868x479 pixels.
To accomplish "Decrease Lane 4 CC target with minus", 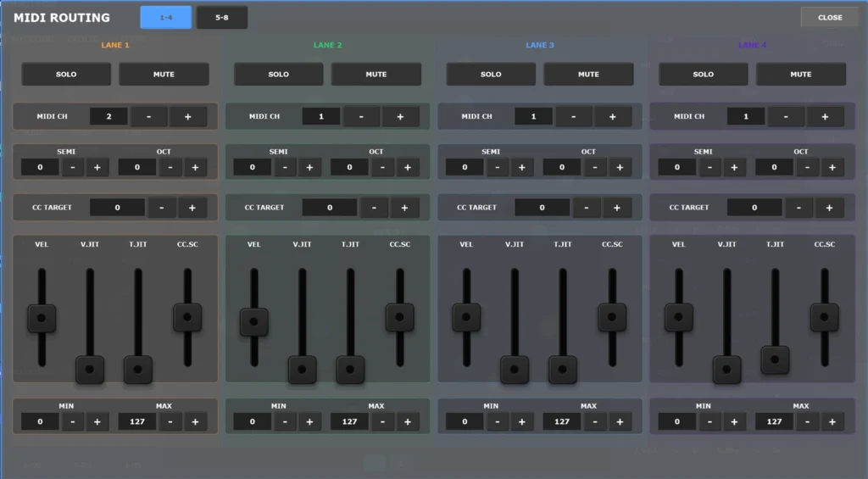I will coord(798,208).
